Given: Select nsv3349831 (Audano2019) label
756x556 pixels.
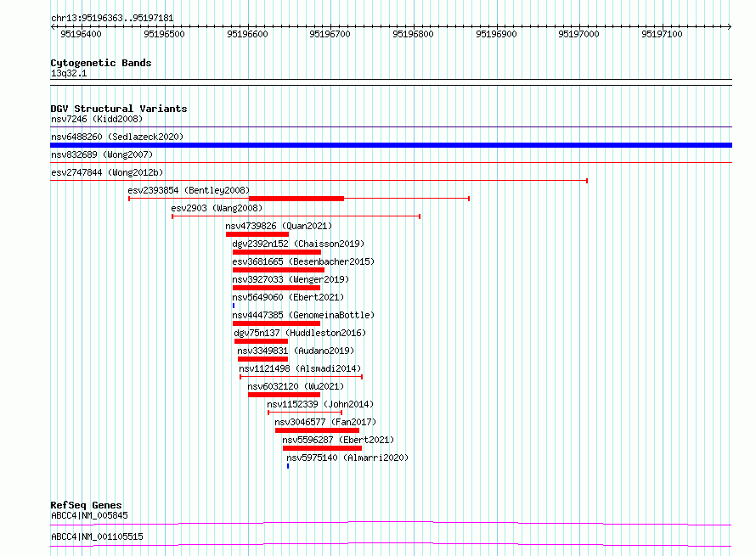Looking at the screenshot, I should [296, 351].
